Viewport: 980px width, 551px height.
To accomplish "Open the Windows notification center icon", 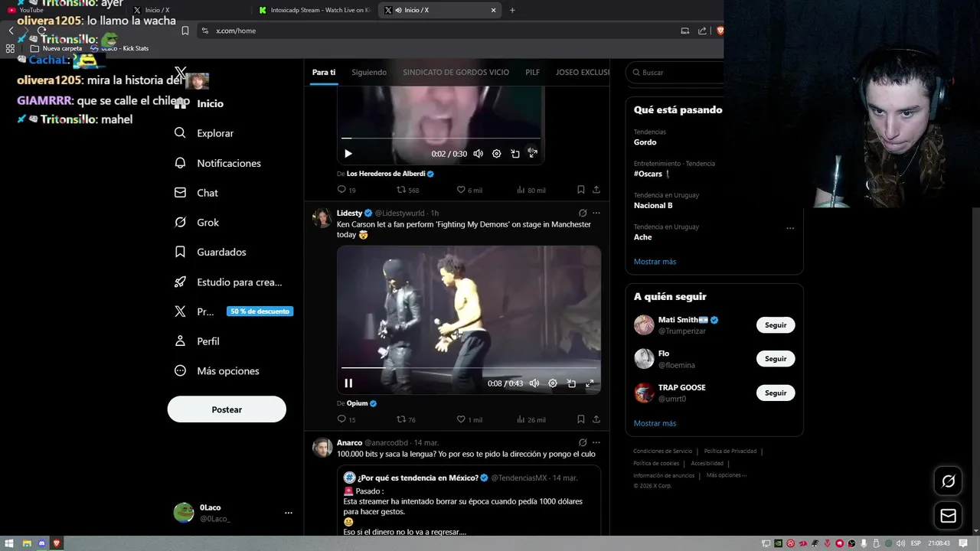I will pos(963,543).
